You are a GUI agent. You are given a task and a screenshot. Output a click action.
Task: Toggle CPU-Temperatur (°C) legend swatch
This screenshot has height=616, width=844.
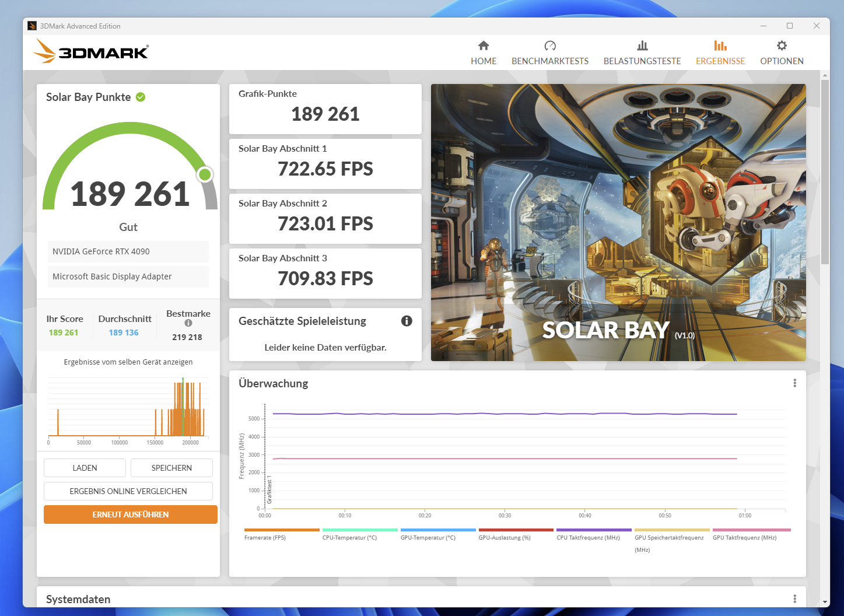pos(360,530)
